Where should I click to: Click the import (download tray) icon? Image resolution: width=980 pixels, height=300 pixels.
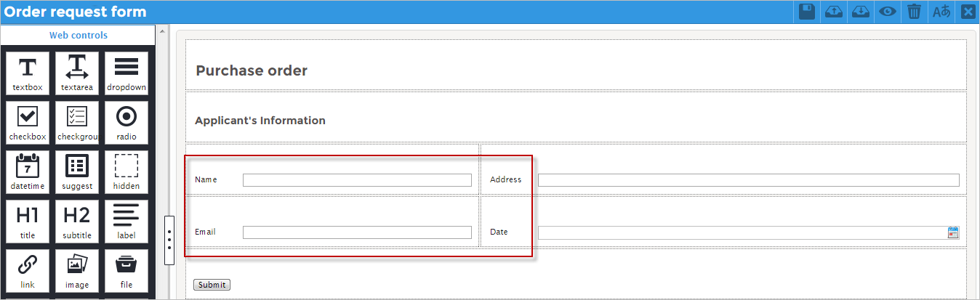tap(861, 12)
